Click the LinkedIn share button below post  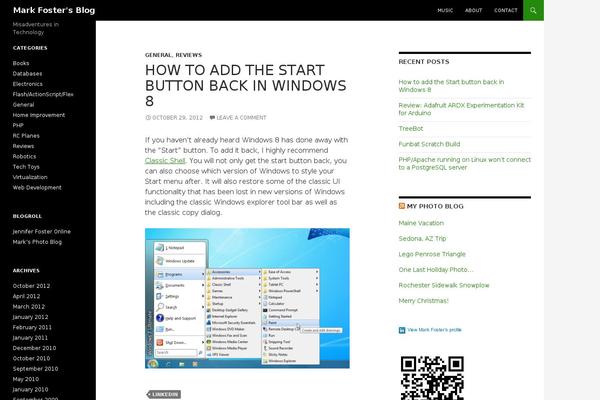pos(165,394)
